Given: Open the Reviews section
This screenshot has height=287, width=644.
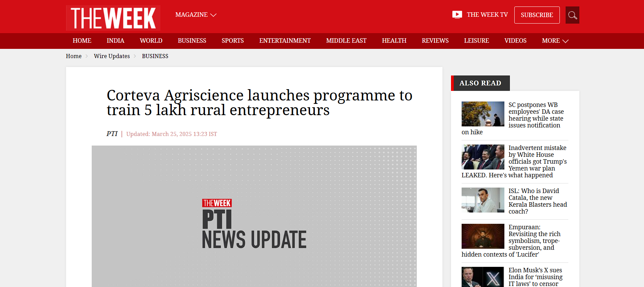Looking at the screenshot, I should [435, 41].
